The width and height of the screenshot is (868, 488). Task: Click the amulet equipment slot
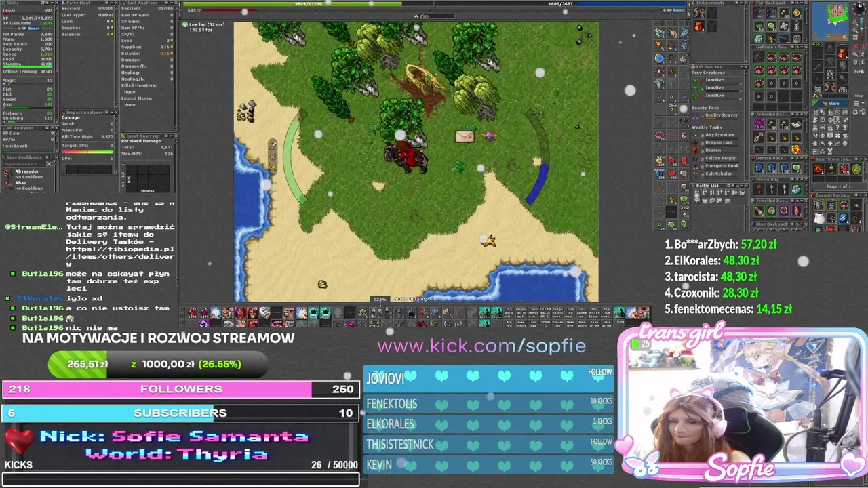817,54
